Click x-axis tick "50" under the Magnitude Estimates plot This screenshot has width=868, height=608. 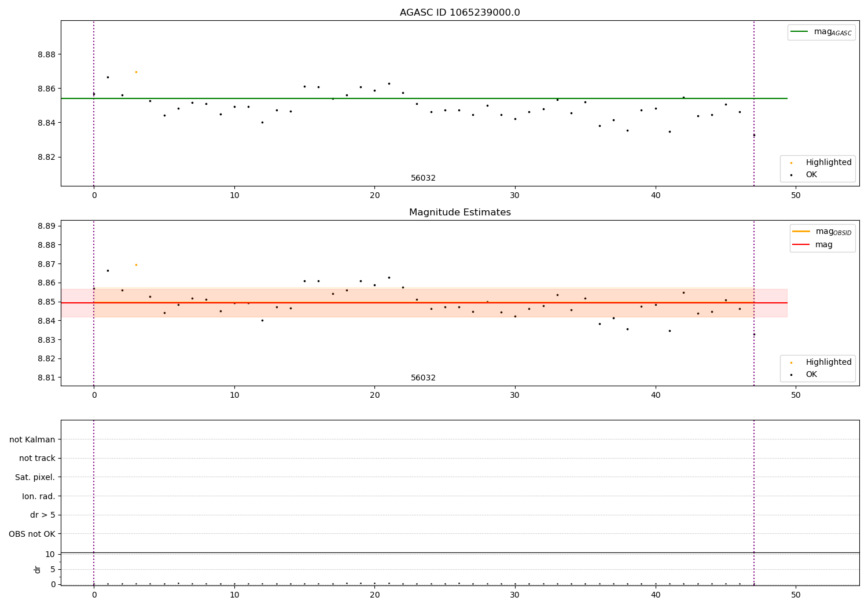click(796, 395)
